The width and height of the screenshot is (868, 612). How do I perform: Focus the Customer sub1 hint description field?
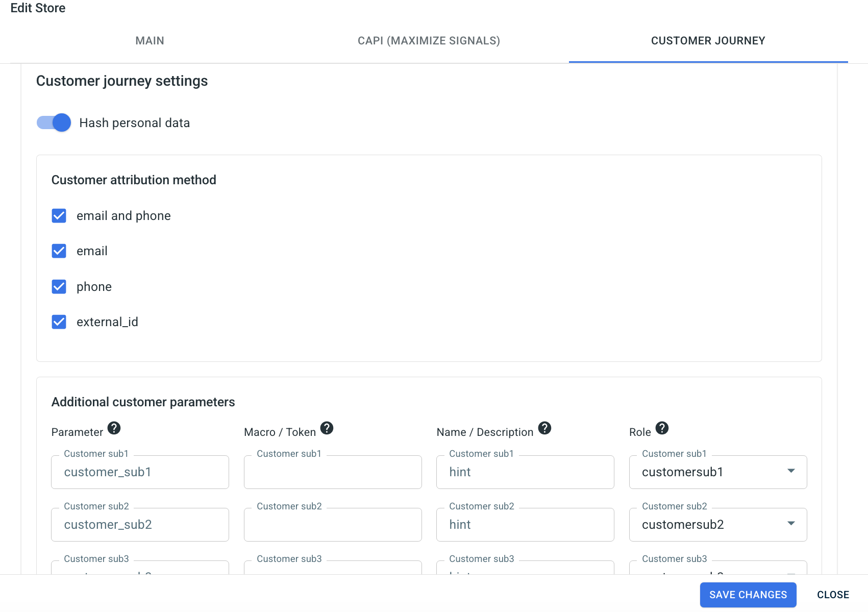[x=525, y=472]
